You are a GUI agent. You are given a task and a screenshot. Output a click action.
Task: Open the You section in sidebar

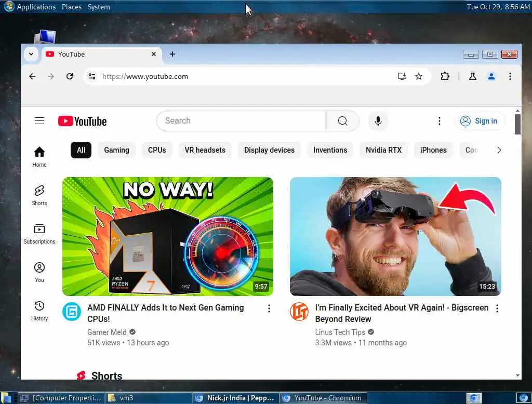(x=39, y=273)
